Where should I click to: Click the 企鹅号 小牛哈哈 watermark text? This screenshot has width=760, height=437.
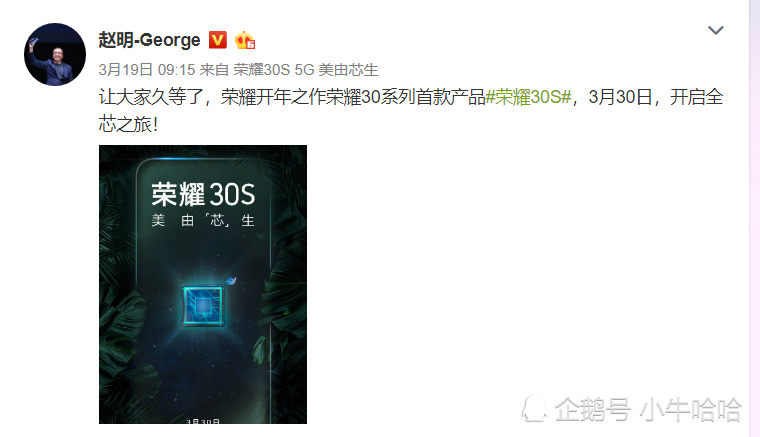point(648,409)
